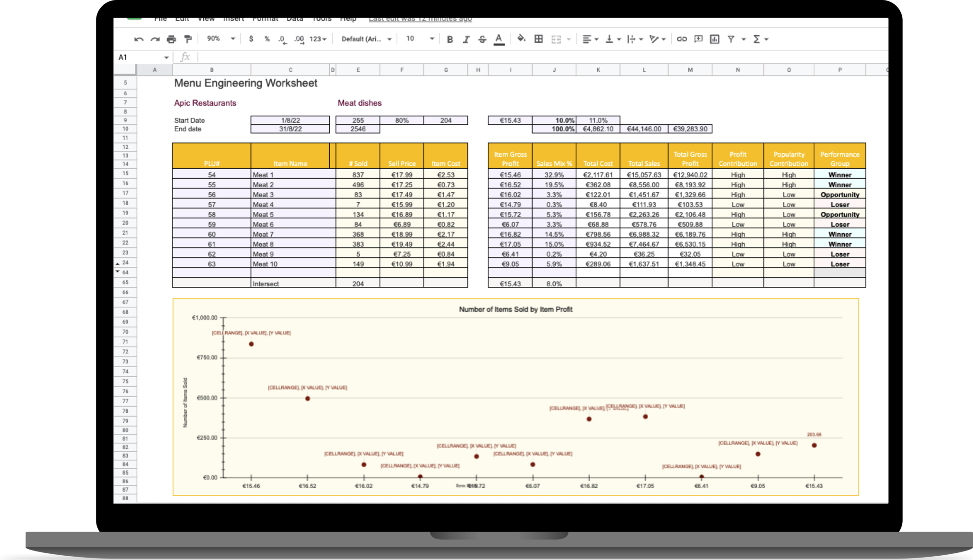Select the Meat 1 item name cell

coord(293,175)
